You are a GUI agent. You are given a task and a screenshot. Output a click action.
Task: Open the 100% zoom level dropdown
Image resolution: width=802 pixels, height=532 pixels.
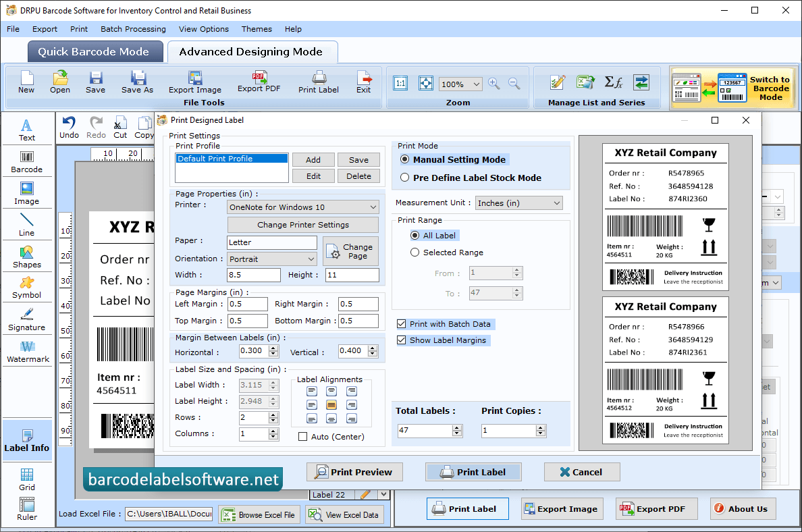pyautogui.click(x=476, y=84)
